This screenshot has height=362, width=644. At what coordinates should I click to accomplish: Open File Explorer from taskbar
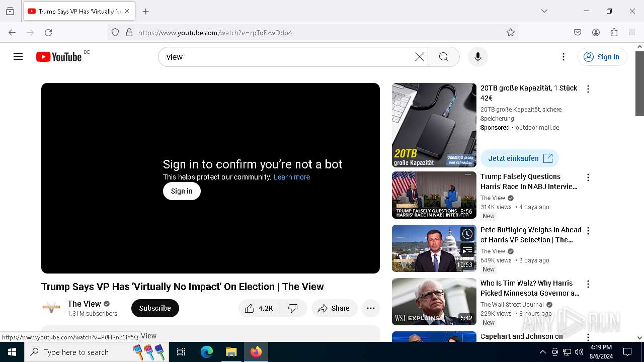coord(231,352)
